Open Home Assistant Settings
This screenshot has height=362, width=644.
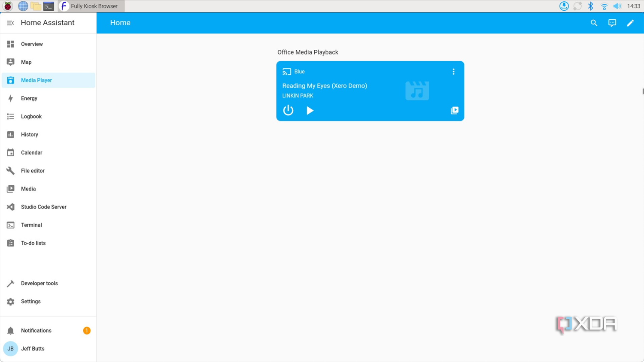(49, 302)
